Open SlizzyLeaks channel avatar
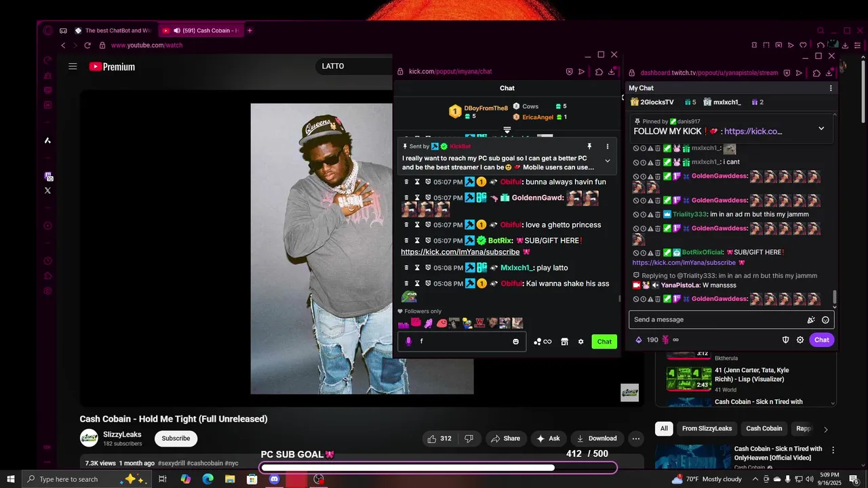The height and width of the screenshot is (488, 868). click(x=89, y=438)
